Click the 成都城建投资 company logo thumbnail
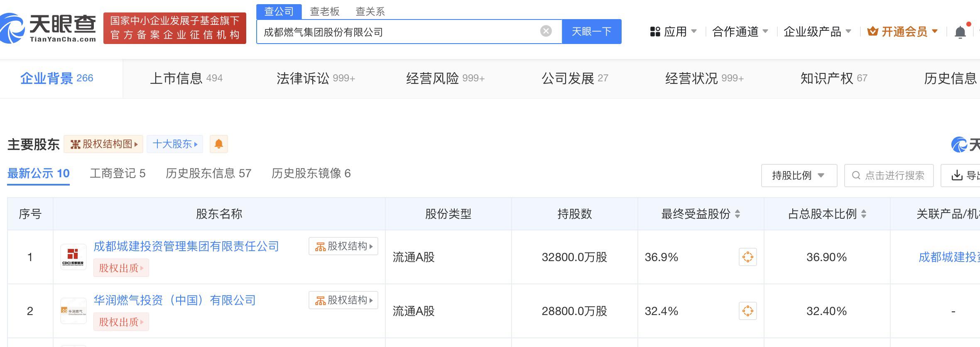This screenshot has height=347, width=980. (73, 257)
